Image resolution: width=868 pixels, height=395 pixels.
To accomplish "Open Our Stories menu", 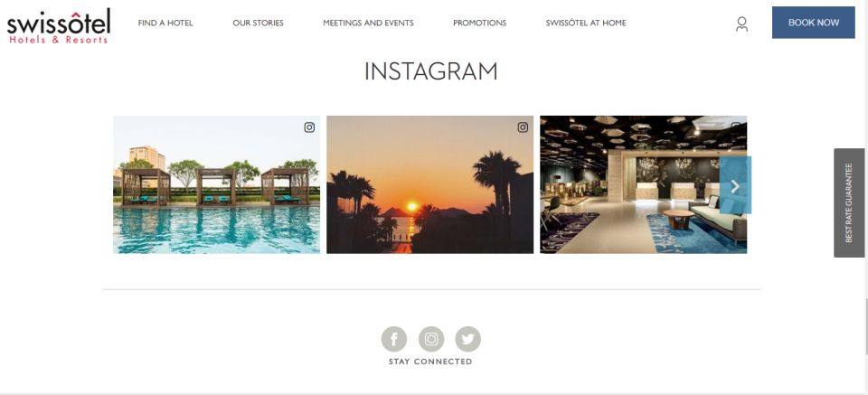I will point(258,23).
